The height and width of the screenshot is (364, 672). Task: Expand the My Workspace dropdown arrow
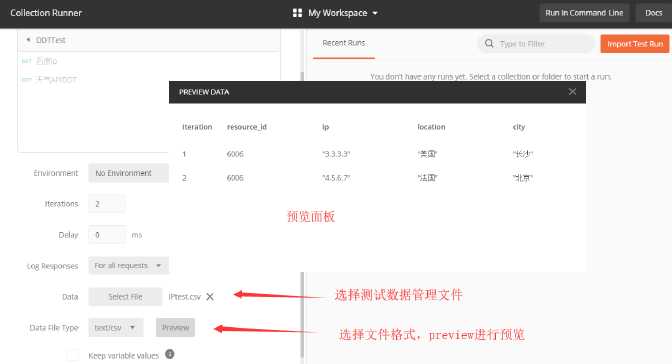[375, 13]
